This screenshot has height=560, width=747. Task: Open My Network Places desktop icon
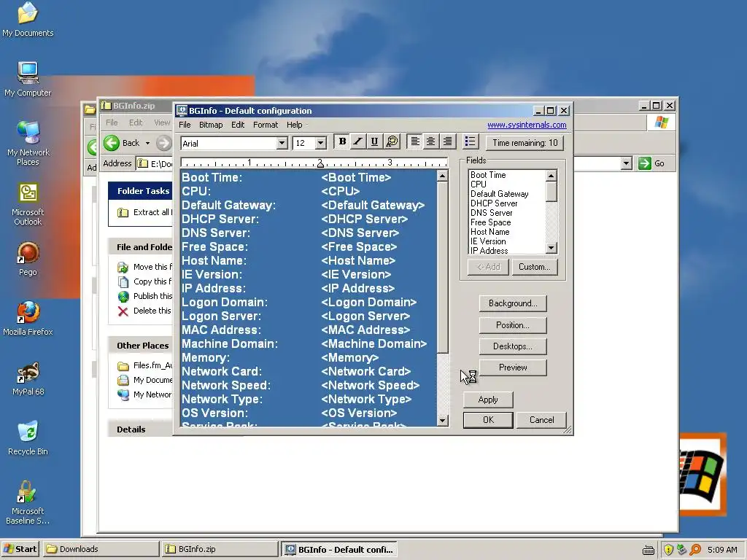pos(28,143)
